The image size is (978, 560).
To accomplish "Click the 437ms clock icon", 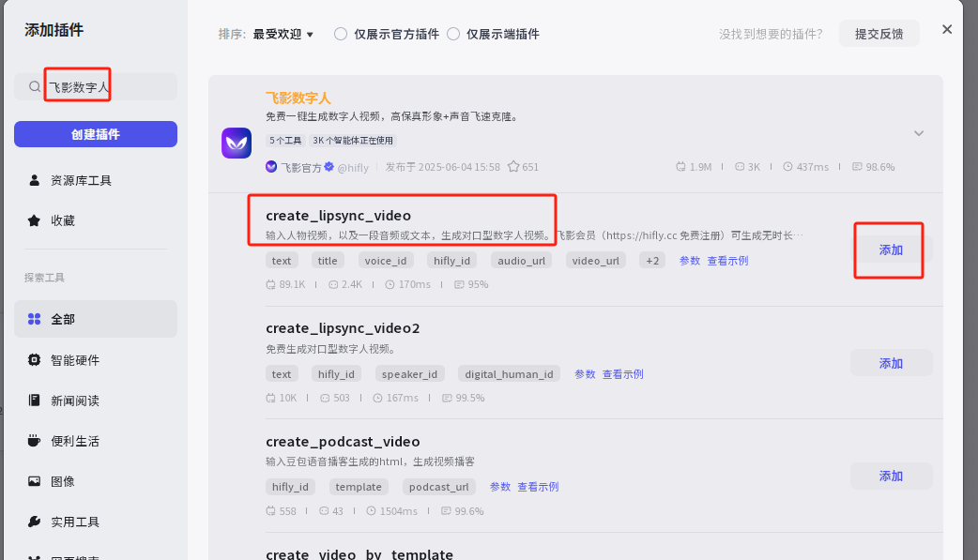I will coord(787,167).
